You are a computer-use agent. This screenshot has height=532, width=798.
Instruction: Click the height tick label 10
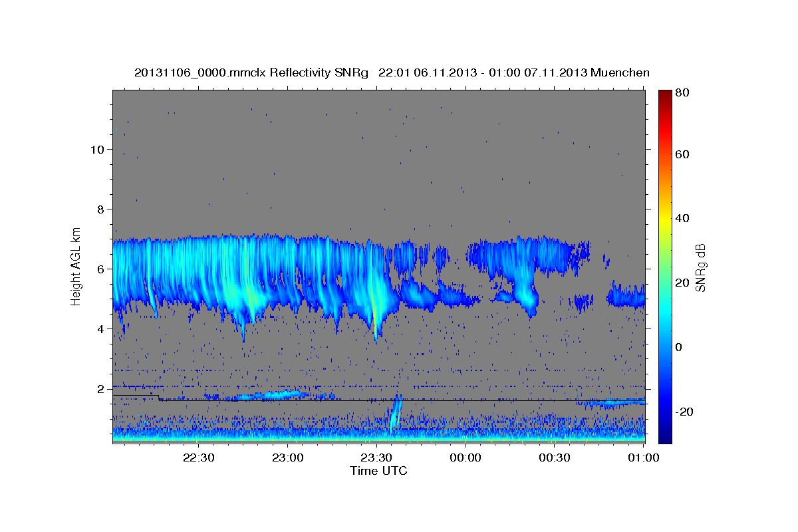pos(98,149)
